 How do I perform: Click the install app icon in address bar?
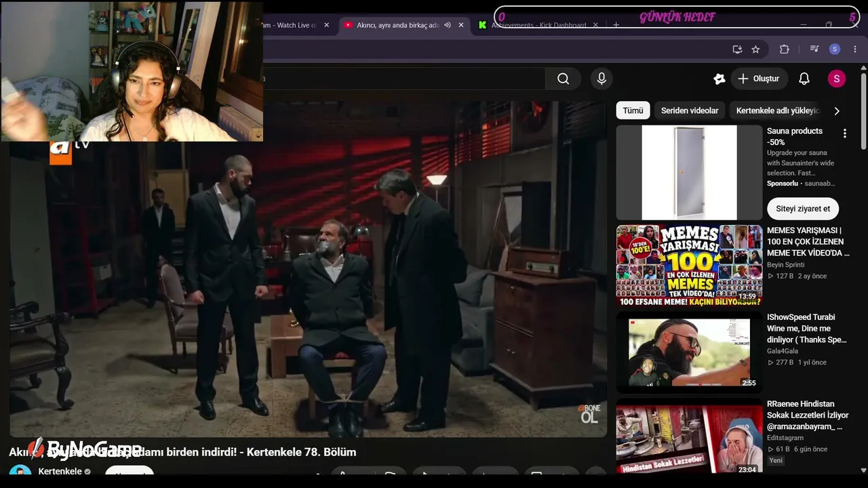(x=737, y=49)
